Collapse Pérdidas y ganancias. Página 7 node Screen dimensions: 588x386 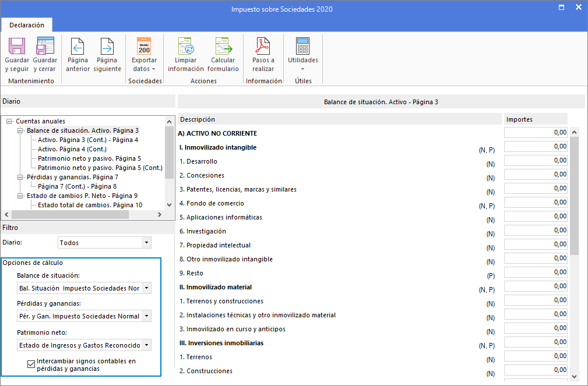click(x=20, y=177)
